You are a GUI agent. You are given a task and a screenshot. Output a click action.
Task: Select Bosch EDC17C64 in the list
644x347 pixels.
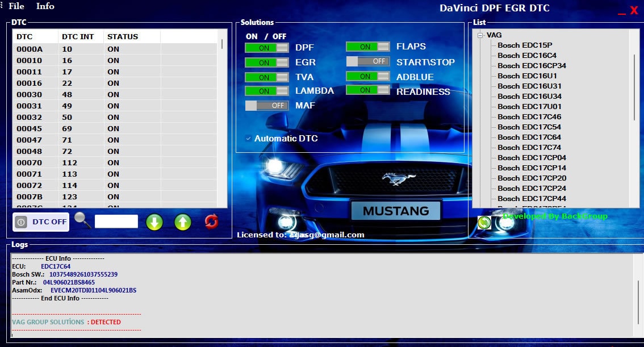pyautogui.click(x=529, y=137)
